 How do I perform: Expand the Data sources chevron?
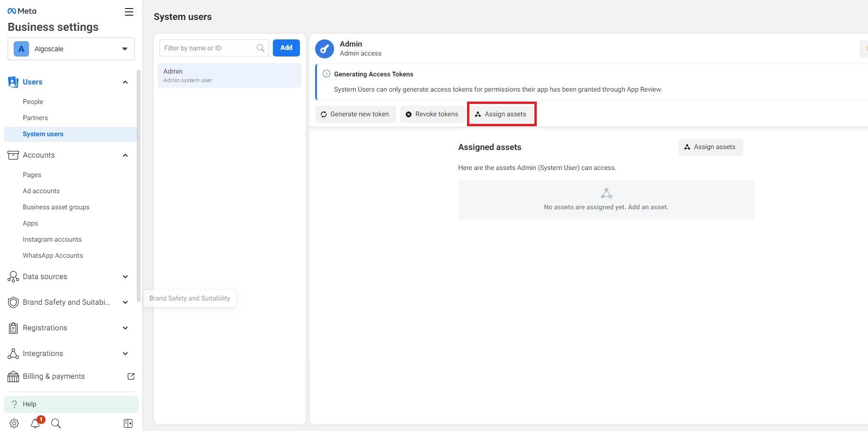tap(125, 277)
